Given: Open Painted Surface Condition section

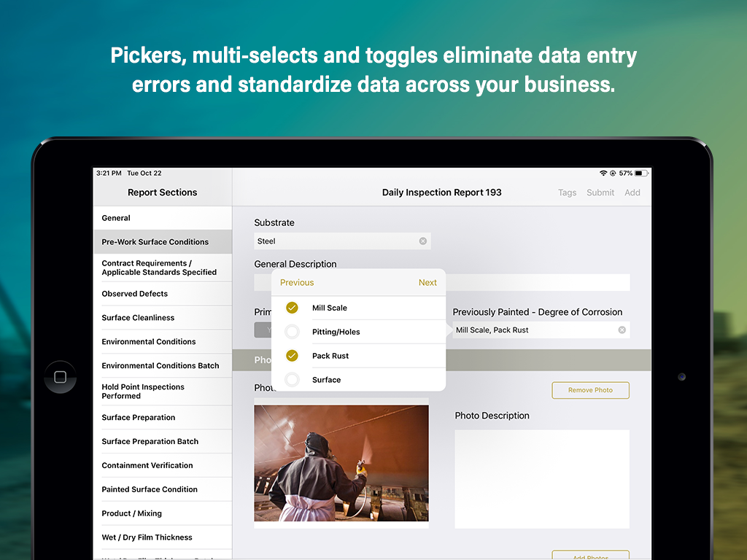Looking at the screenshot, I should click(163, 489).
